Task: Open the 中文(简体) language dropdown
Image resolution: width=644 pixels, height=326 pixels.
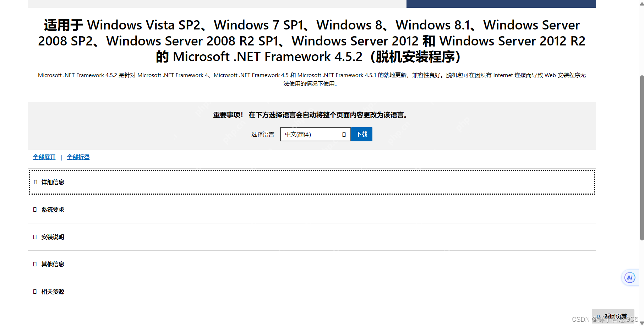Action: click(x=315, y=134)
